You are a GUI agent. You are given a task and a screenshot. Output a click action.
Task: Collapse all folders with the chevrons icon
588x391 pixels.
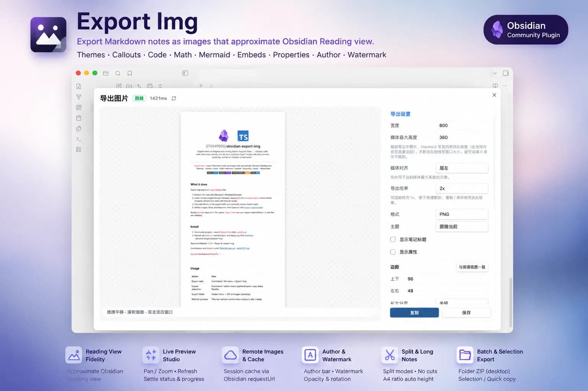pos(160,86)
